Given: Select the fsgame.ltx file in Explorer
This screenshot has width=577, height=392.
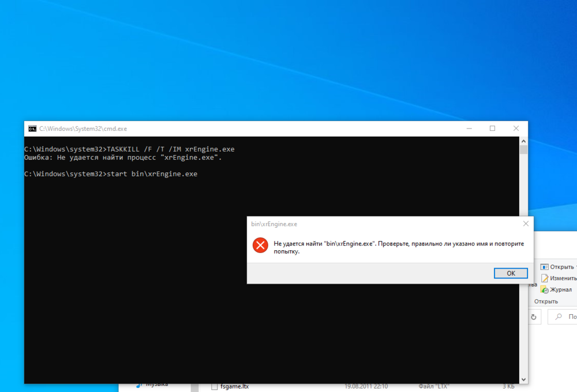Looking at the screenshot, I should (234, 386).
